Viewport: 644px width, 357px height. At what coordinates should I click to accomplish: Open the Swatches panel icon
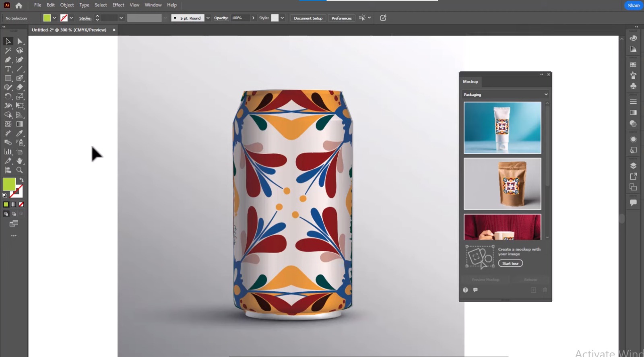point(633,64)
